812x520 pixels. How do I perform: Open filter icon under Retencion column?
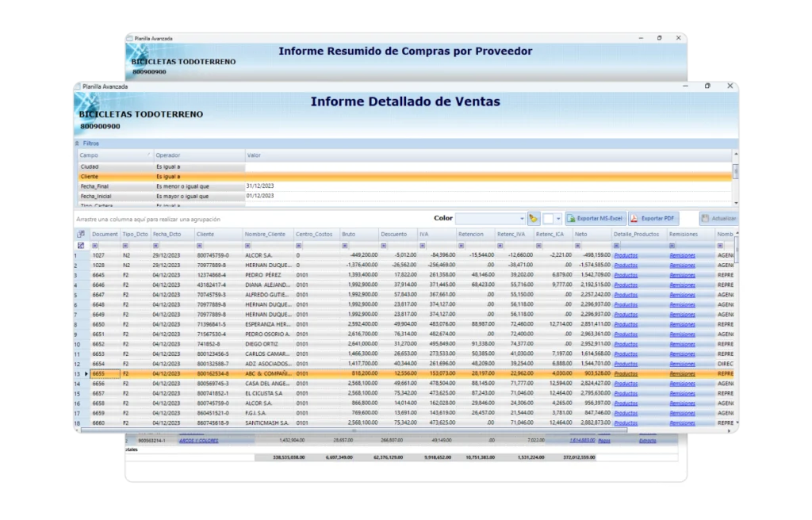pyautogui.click(x=462, y=246)
